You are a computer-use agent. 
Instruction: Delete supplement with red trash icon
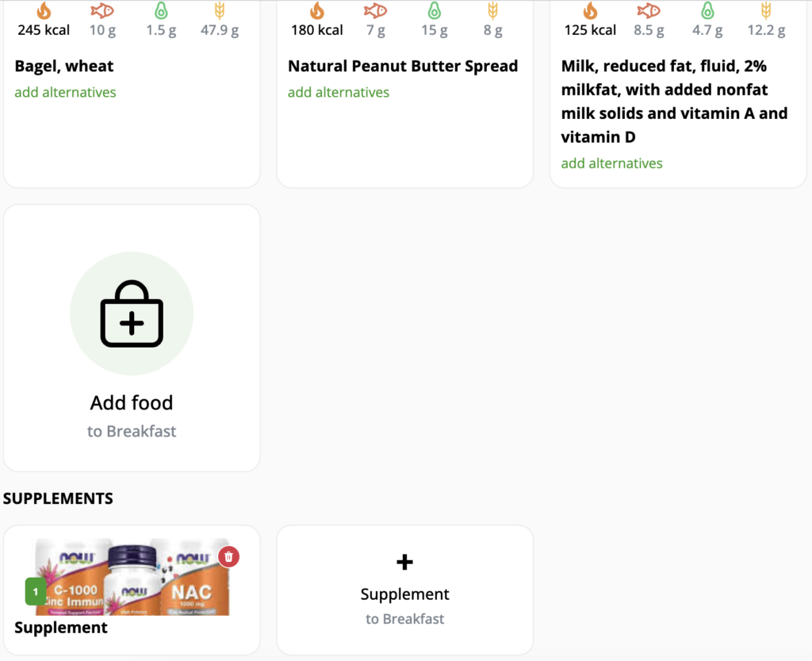tap(229, 557)
